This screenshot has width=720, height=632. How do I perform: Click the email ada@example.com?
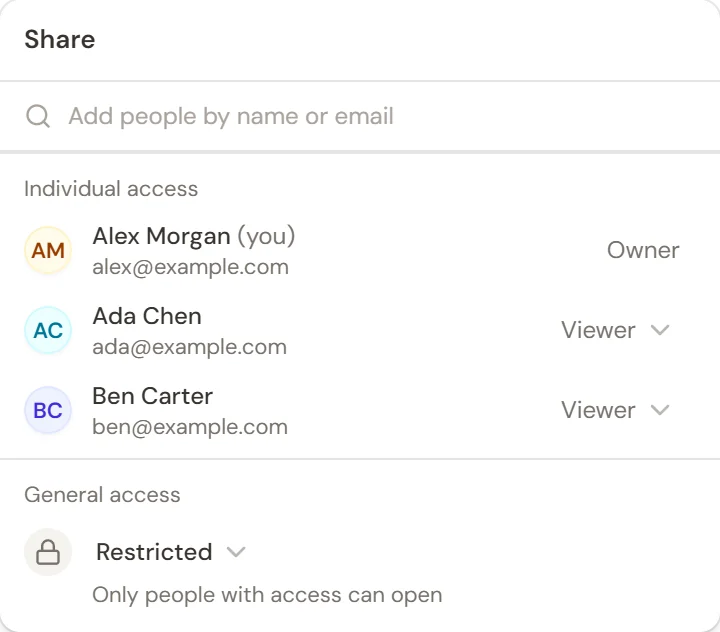[190, 347]
